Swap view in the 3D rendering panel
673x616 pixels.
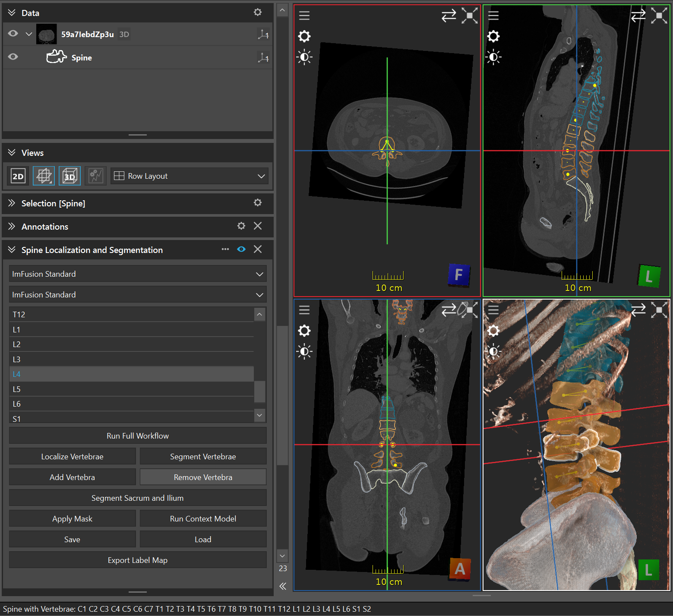(x=638, y=310)
